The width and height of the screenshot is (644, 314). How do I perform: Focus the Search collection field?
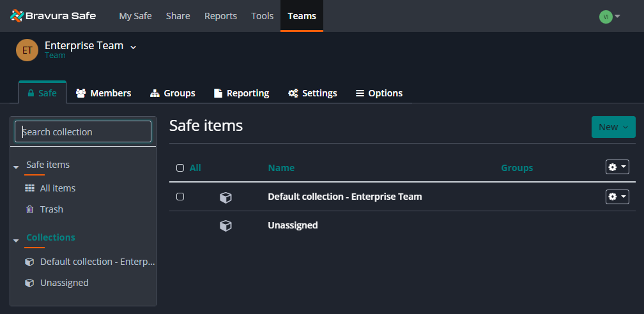83,131
